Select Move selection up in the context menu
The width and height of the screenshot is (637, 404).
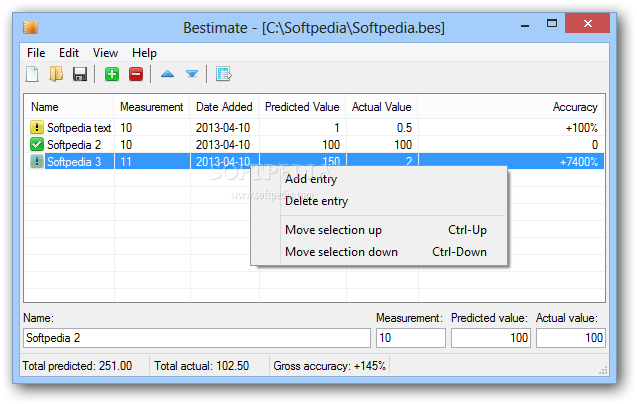point(379,230)
